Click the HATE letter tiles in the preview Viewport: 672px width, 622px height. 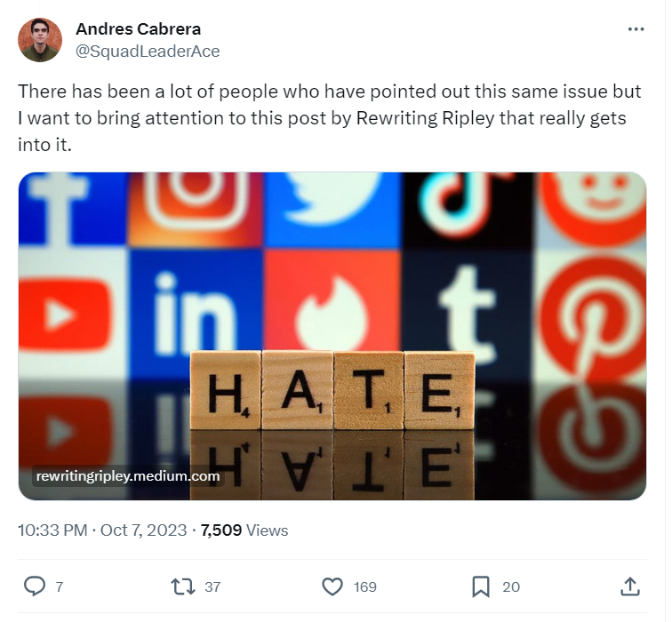[x=332, y=391]
